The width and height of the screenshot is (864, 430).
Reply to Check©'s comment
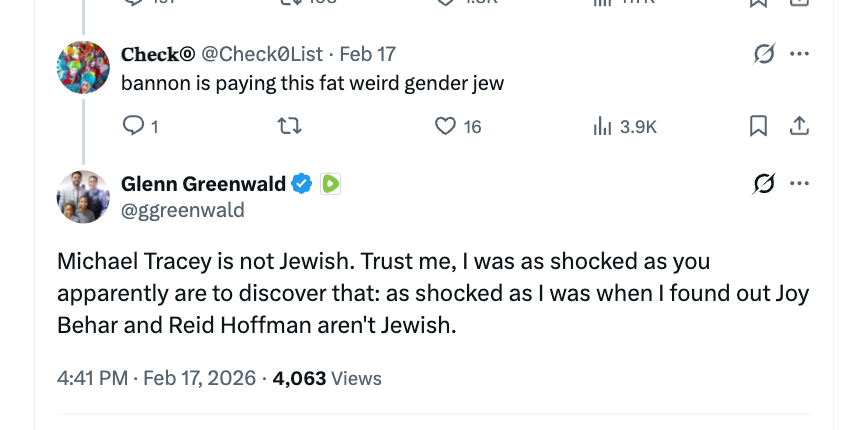pyautogui.click(x=133, y=126)
